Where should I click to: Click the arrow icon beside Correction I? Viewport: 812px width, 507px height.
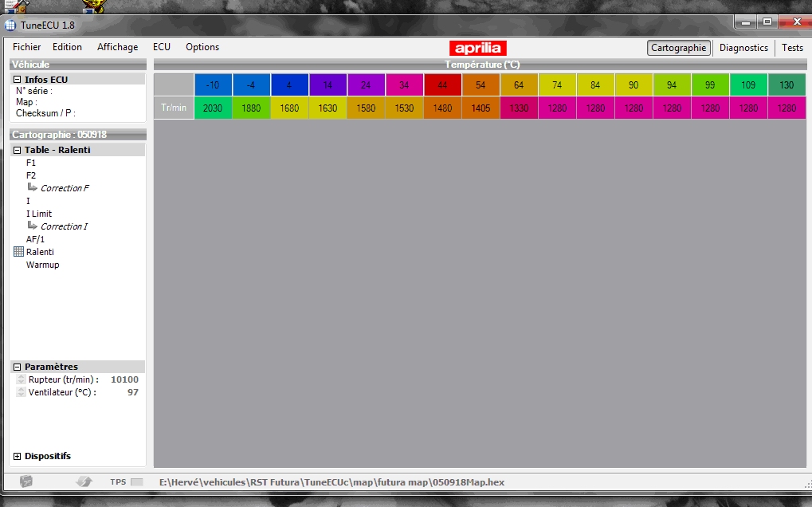click(33, 226)
